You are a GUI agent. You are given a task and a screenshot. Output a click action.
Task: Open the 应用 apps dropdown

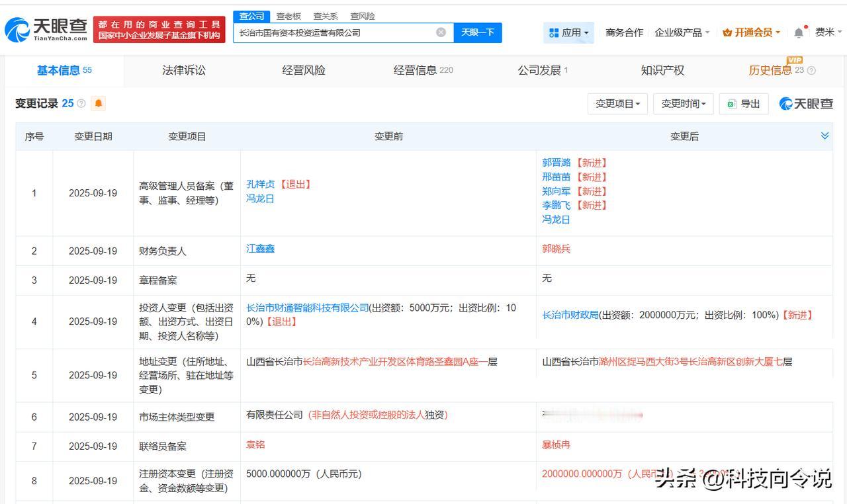[x=568, y=32]
